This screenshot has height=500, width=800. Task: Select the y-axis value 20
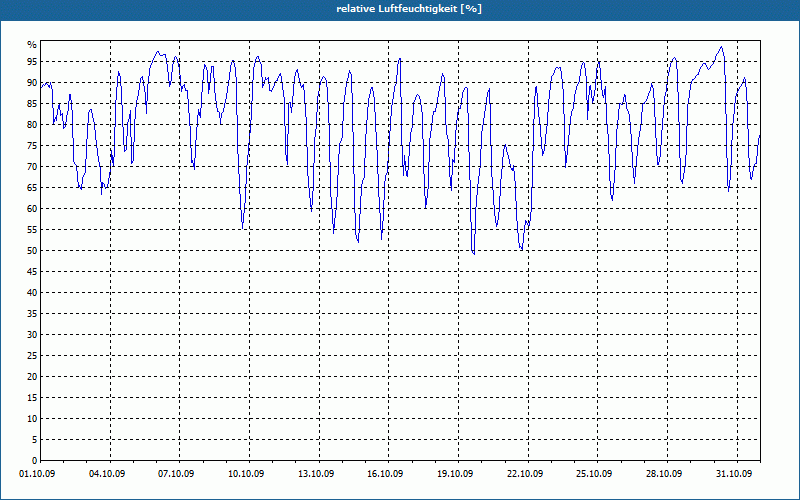(x=32, y=377)
